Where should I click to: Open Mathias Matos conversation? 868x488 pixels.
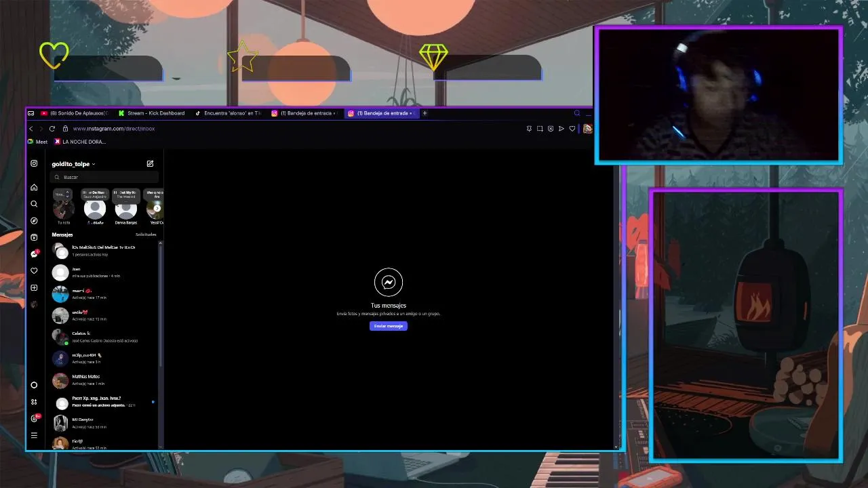104,380
